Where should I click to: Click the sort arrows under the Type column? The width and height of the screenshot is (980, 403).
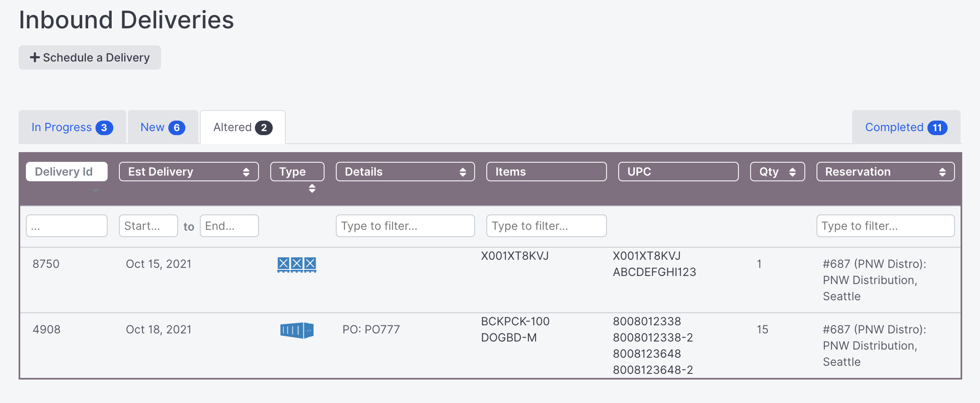click(312, 189)
